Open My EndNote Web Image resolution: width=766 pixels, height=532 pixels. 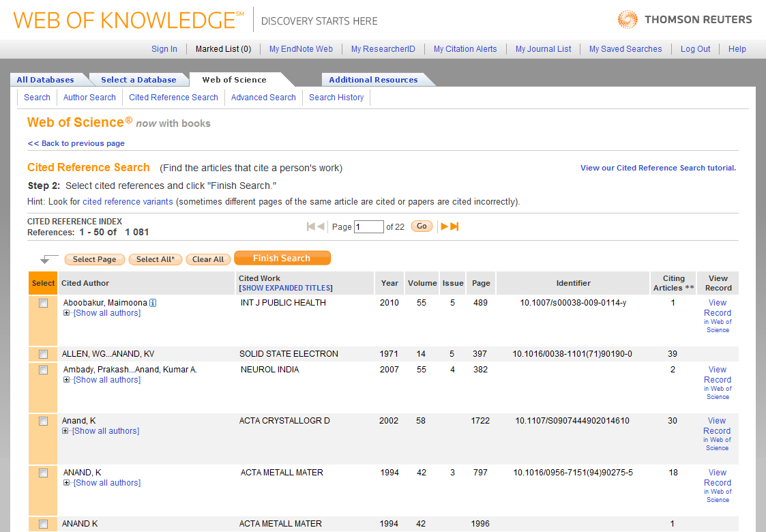coord(301,49)
